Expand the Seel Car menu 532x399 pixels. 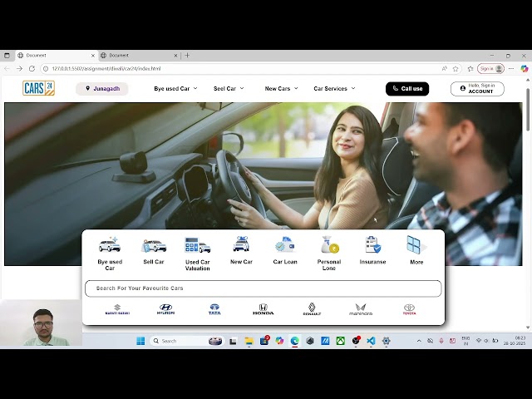[229, 89]
